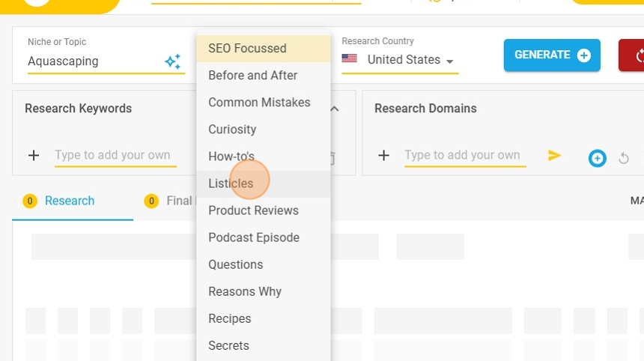This screenshot has width=644, height=361.
Task: Click the plus icon before Research Domains input
Action: click(383, 156)
